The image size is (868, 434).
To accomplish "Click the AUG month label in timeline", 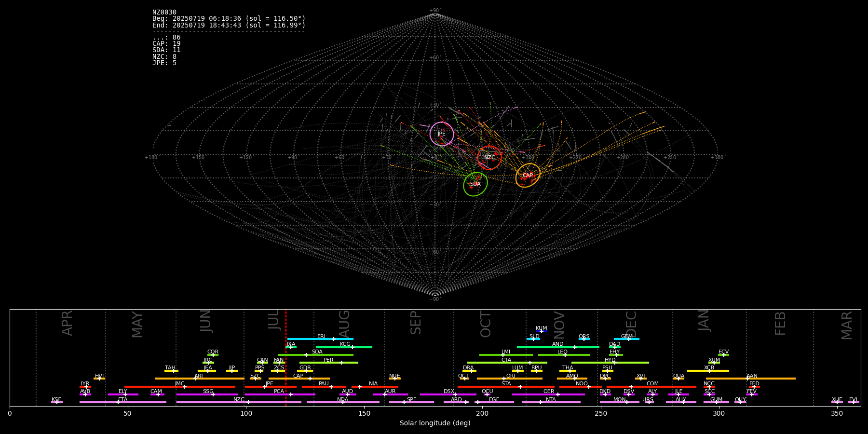I will coord(344,324).
